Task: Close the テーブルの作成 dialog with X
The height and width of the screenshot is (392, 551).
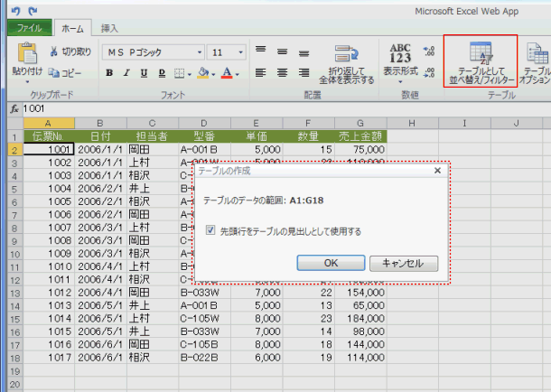Action: (437, 169)
